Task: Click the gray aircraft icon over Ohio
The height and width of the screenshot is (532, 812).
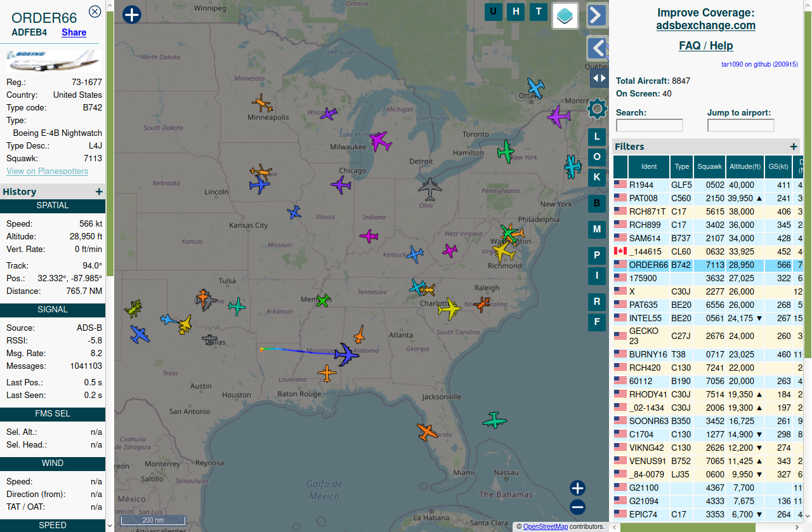Action: click(430, 189)
